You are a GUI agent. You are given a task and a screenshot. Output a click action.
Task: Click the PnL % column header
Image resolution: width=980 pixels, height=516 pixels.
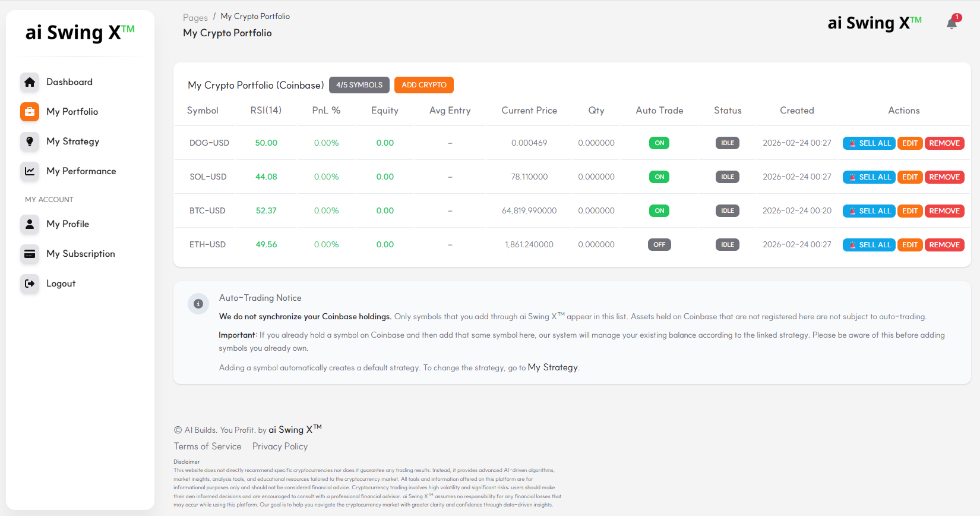click(326, 111)
